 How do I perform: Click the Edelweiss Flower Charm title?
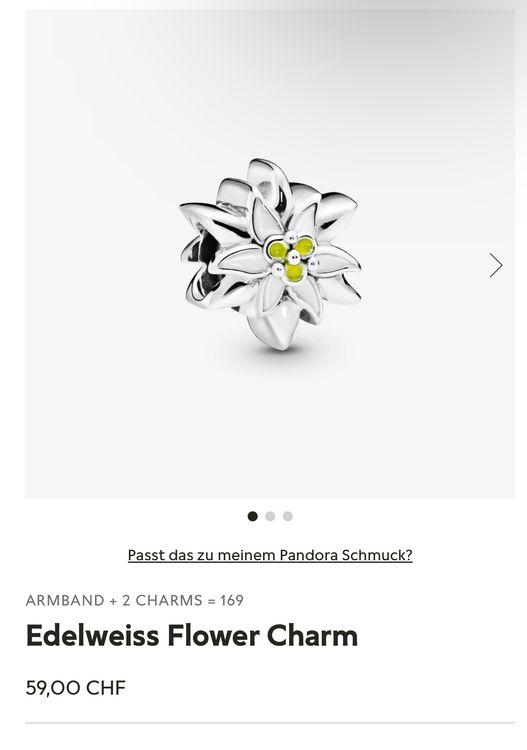192,636
